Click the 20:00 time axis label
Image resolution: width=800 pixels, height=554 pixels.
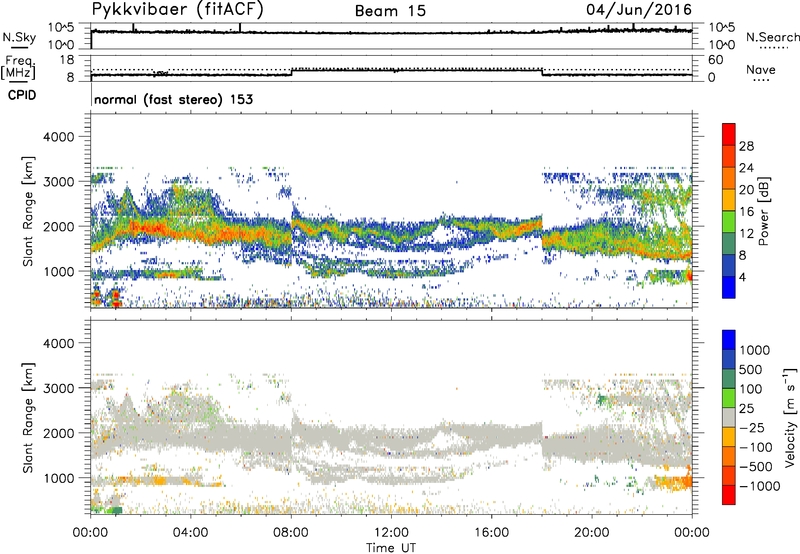[x=592, y=533]
